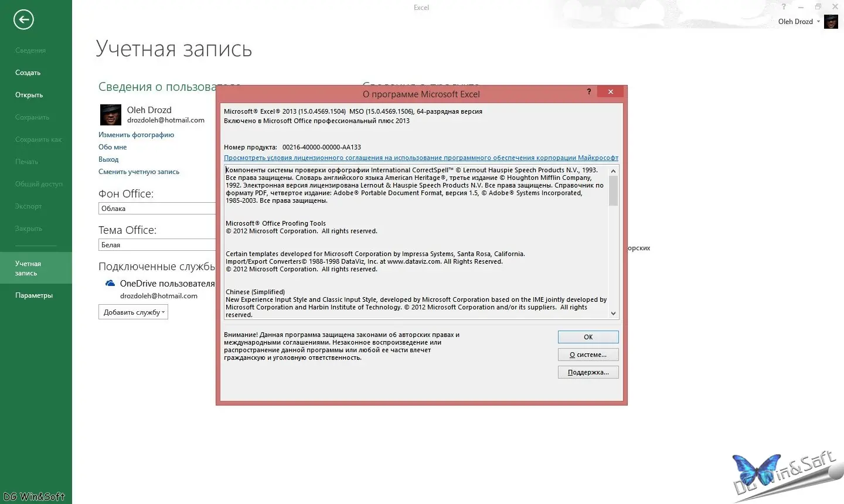Viewport: 844px width, 504px height.
Task: Open the Обо мне link
Action: [x=113, y=147]
